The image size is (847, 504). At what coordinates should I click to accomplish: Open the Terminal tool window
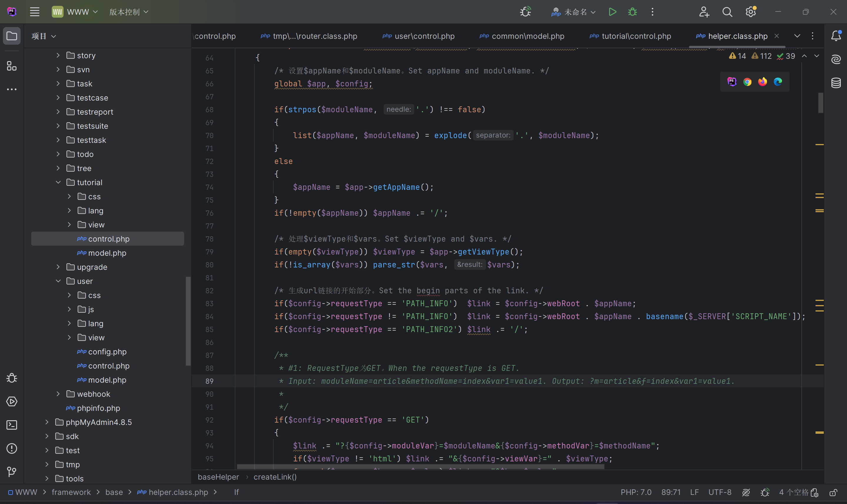(11, 425)
